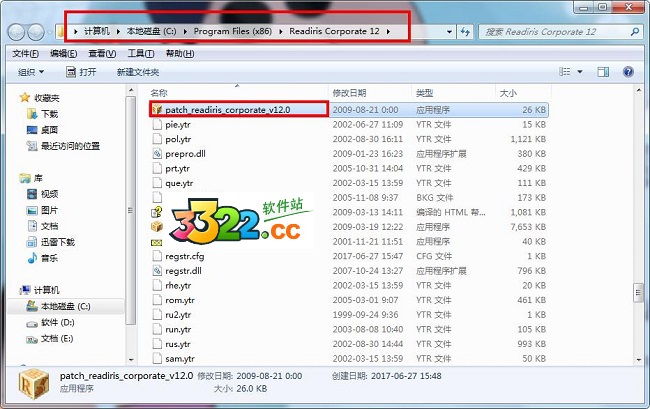Image resolution: width=650 pixels, height=409 pixels.
Task: Select the run.ytr file name
Action: pos(178,329)
